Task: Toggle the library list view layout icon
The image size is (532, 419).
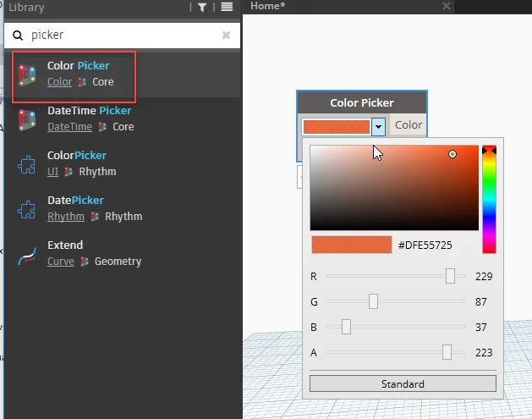Action: [x=227, y=8]
